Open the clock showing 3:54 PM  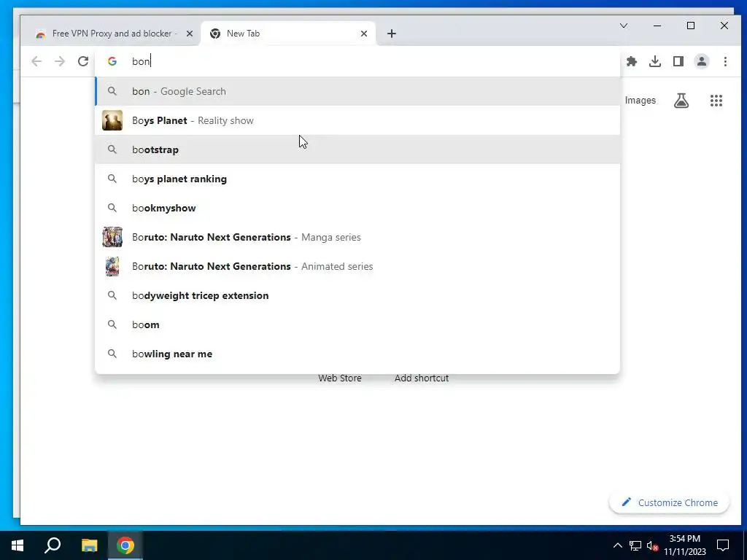pos(684,545)
